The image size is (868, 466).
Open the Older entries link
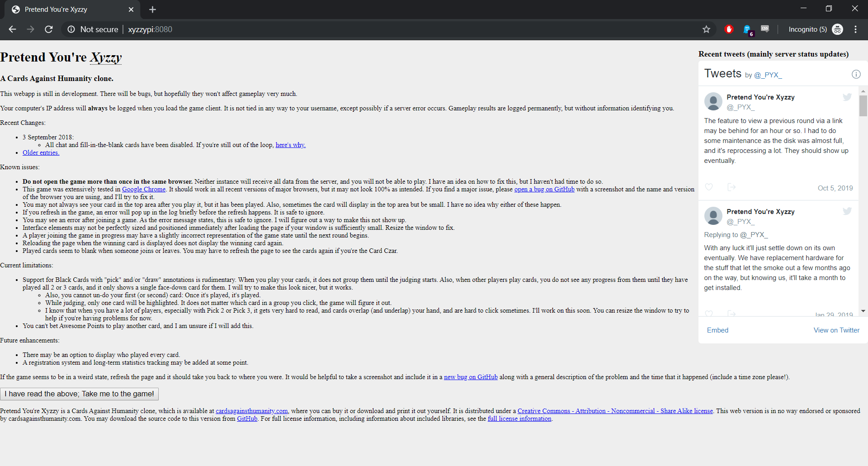click(41, 152)
